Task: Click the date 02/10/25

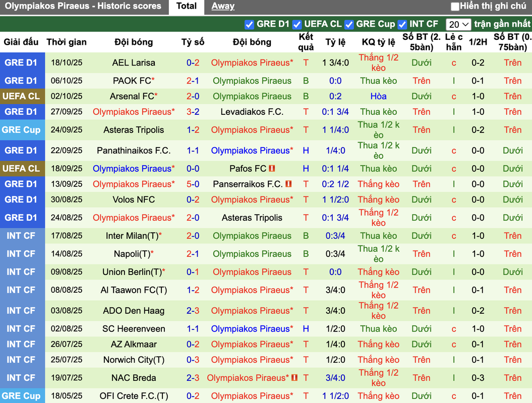Action: 67,96
